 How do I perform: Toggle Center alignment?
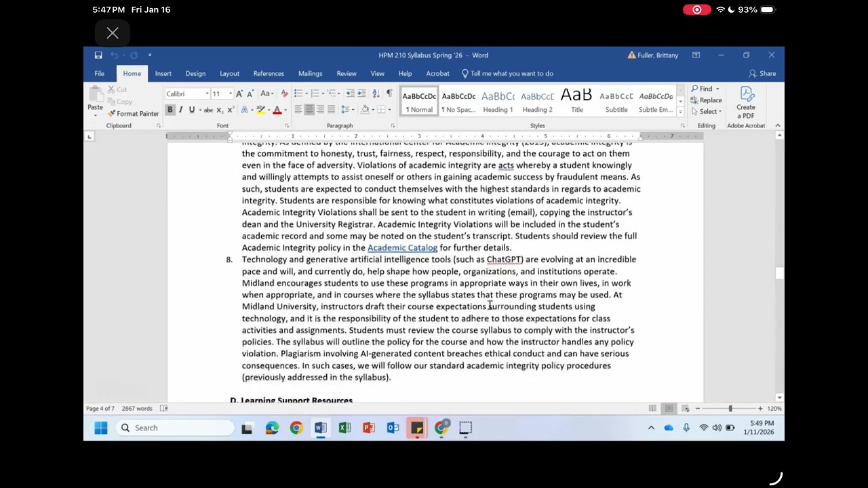(309, 110)
